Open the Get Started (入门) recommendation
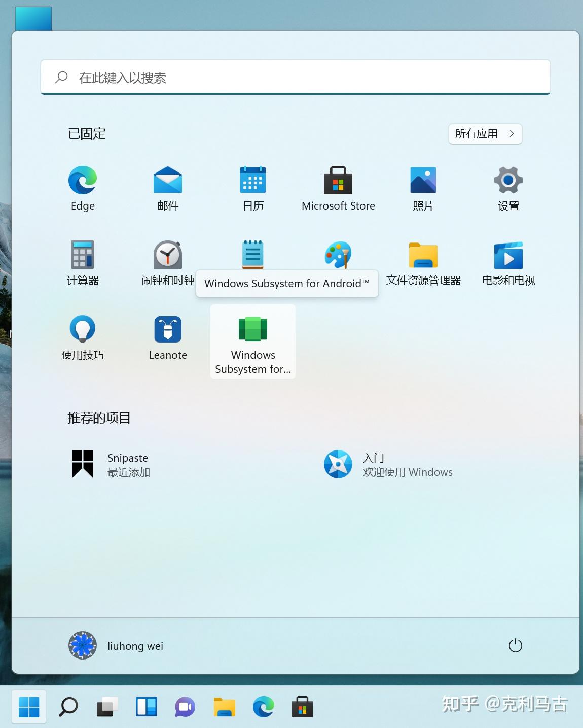 [x=388, y=464]
